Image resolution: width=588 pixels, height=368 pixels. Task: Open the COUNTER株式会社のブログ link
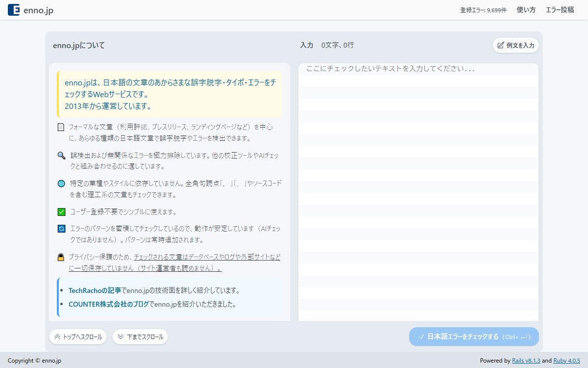[108, 304]
